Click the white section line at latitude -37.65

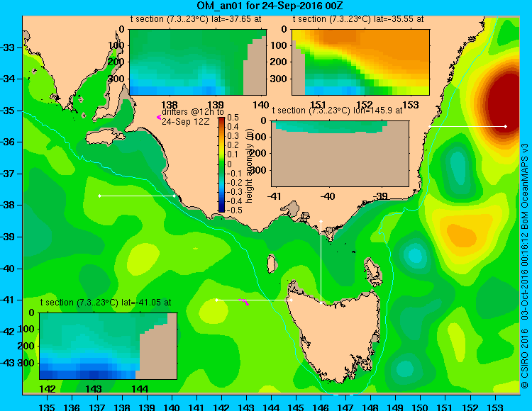coord(137,196)
